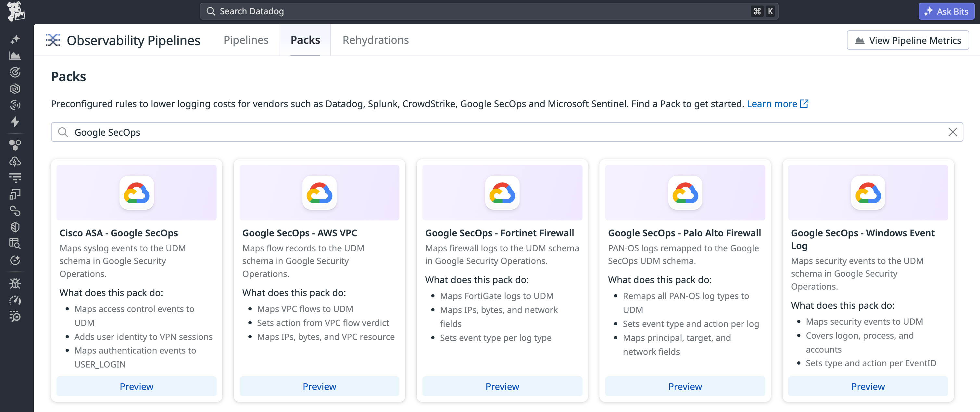
Task: Select the Packs tab
Action: [305, 40]
